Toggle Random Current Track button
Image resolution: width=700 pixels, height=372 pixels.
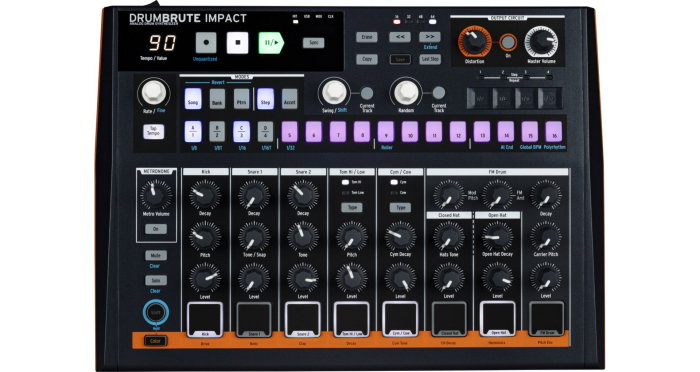pyautogui.click(x=439, y=92)
